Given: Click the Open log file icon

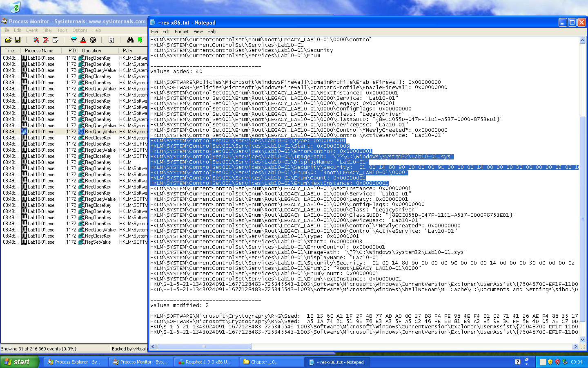Looking at the screenshot, I should coord(8,40).
